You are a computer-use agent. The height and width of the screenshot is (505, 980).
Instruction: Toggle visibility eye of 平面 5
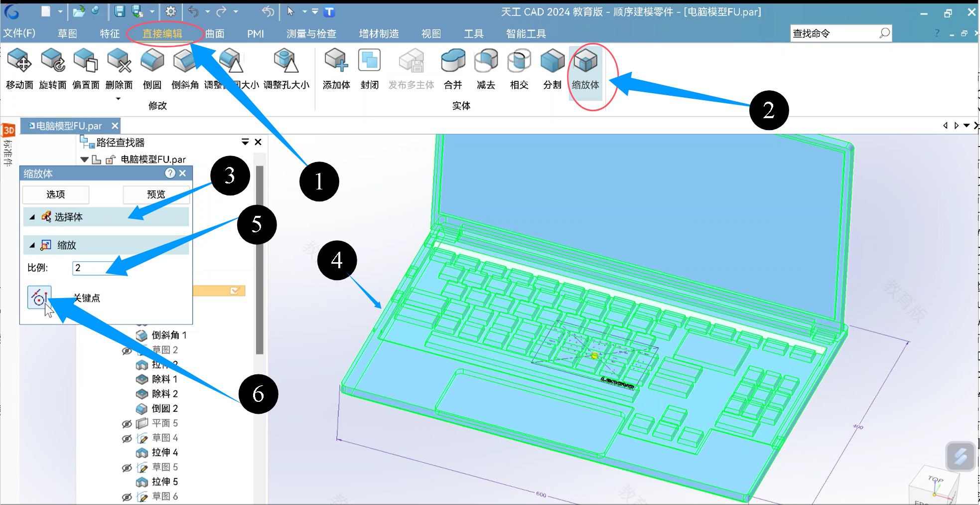[127, 424]
